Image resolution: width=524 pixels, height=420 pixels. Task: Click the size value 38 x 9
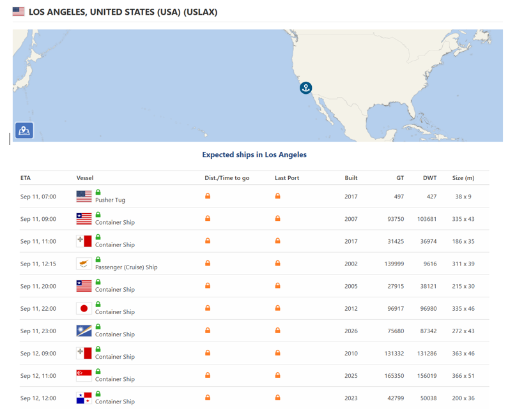pyautogui.click(x=463, y=197)
